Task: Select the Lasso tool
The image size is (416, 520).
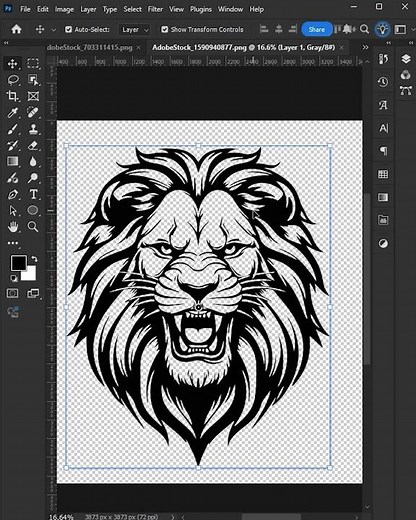Action: (x=13, y=80)
